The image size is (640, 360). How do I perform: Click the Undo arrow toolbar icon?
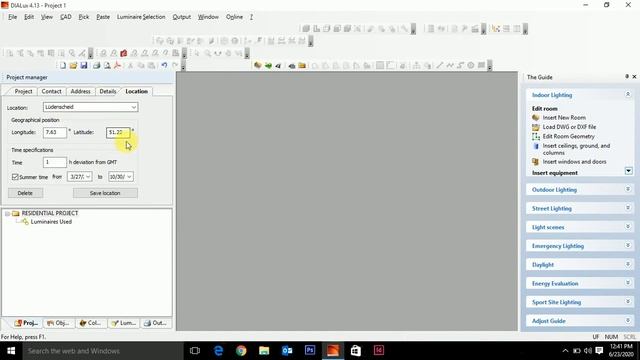coord(164,65)
